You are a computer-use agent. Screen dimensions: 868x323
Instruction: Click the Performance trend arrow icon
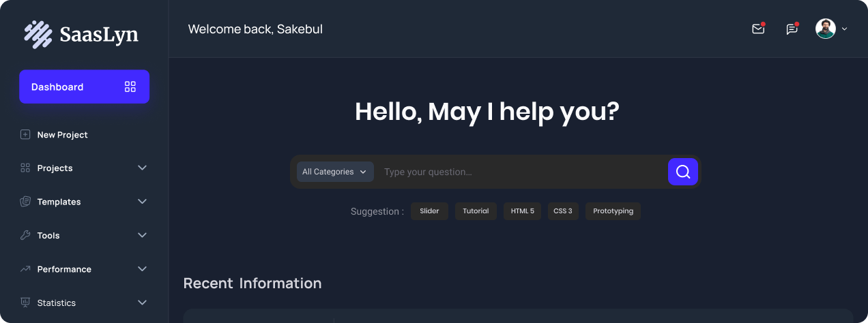pyautogui.click(x=25, y=269)
